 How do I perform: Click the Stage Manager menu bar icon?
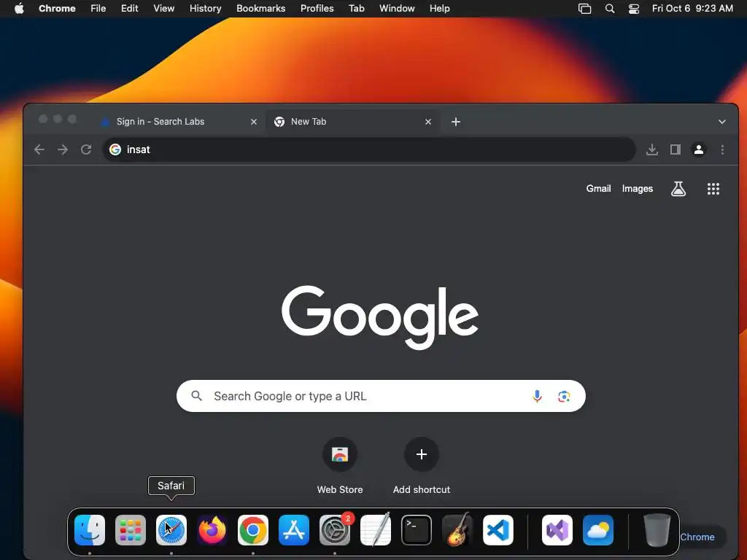(x=584, y=8)
